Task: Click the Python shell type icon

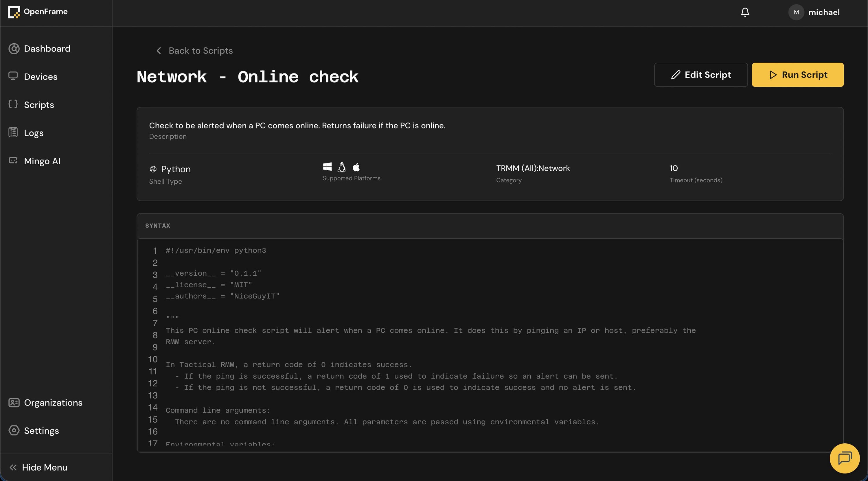Action: [153, 169]
